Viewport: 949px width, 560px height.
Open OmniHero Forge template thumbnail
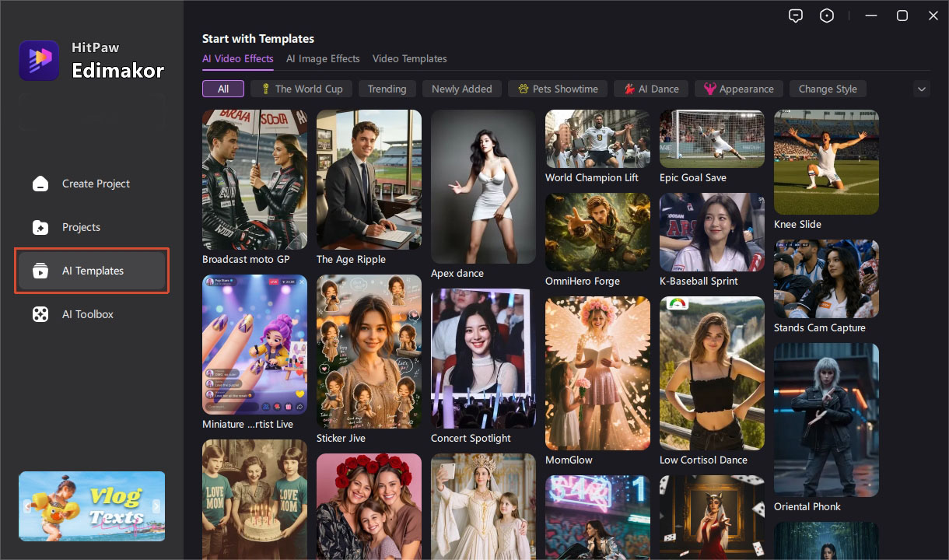(x=597, y=232)
